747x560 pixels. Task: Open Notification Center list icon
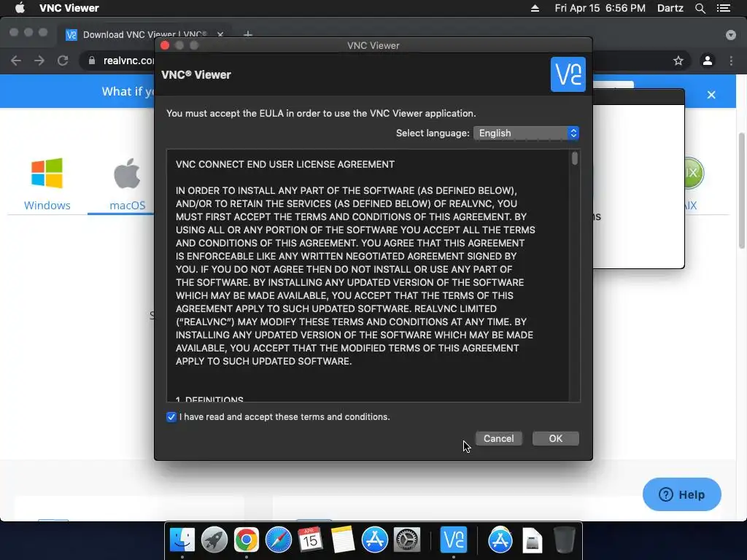724,8
